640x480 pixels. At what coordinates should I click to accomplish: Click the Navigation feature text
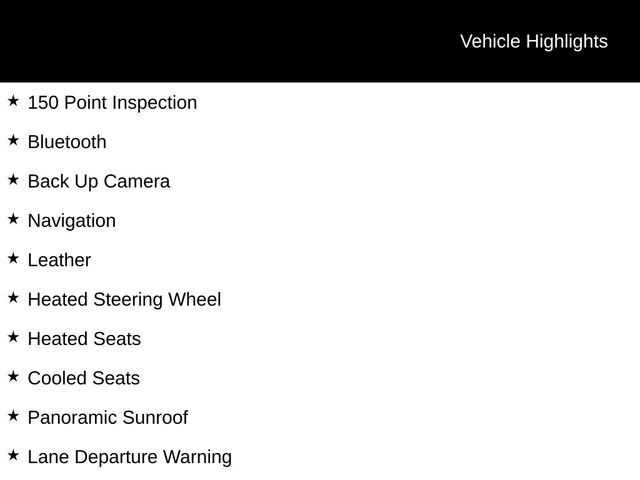pos(72,220)
